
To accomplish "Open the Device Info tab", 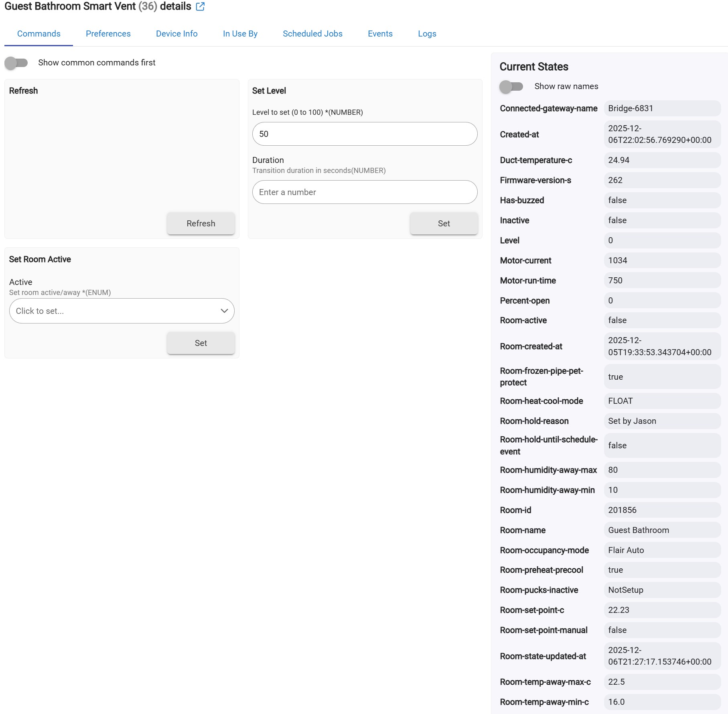I will click(x=176, y=34).
